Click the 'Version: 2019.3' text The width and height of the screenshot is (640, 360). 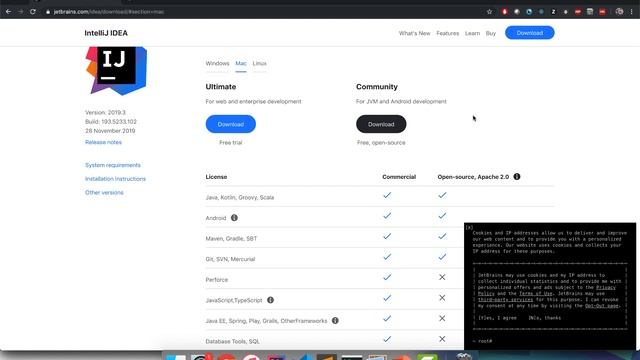(x=105, y=112)
